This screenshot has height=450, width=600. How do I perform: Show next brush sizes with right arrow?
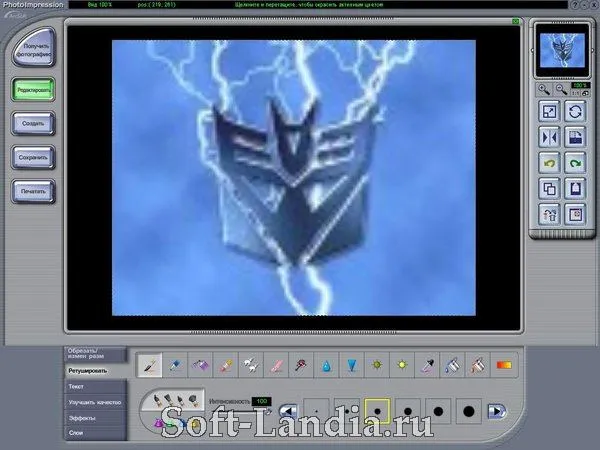point(497,411)
